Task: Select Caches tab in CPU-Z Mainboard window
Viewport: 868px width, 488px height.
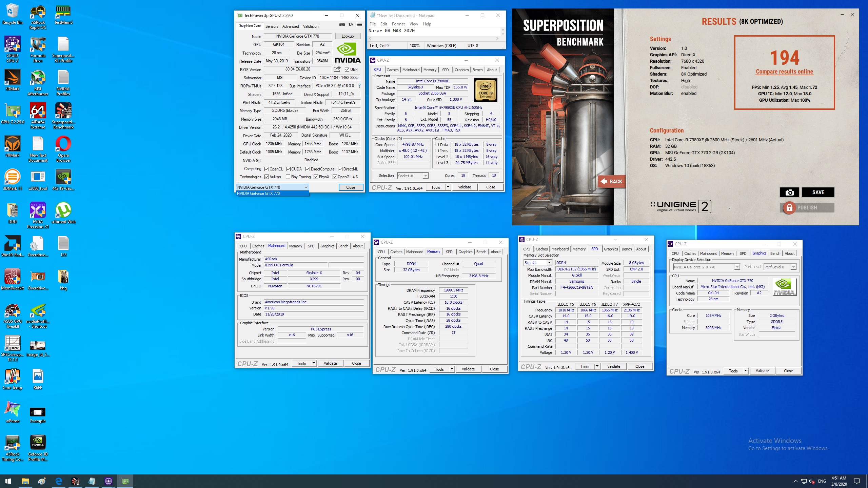Action: point(258,246)
